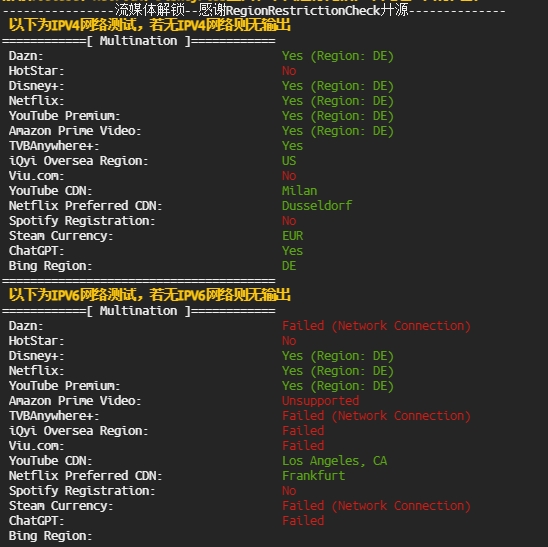Viewport: 548px width, 547px height.
Task: Click the Milan YouTube CDN value
Action: [x=300, y=191]
